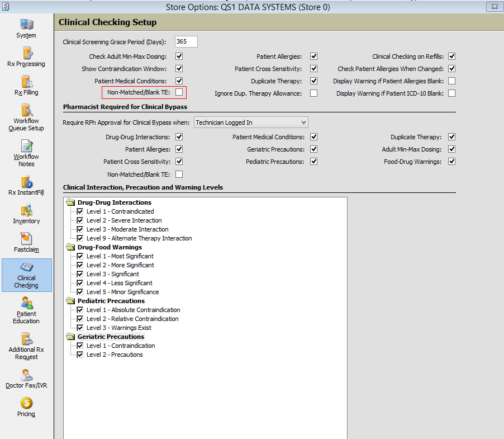Uncheck Level 9 - Alternate Therapy Interaction
The height and width of the screenshot is (439, 504).
tap(80, 238)
